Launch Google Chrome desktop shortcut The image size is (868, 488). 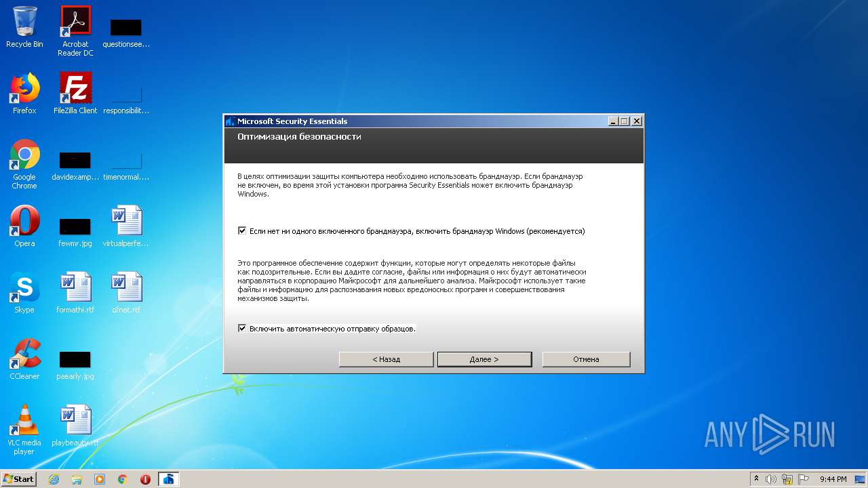tap(24, 165)
